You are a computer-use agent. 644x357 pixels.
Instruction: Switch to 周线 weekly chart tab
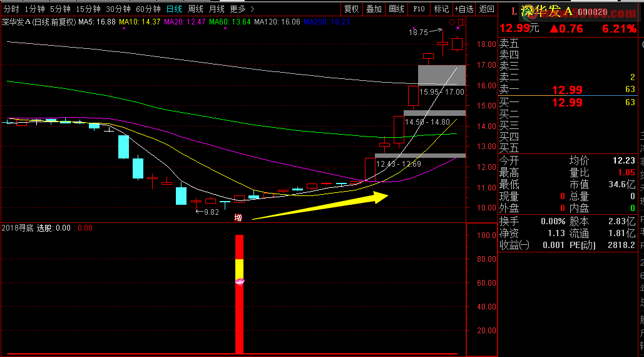click(x=195, y=9)
